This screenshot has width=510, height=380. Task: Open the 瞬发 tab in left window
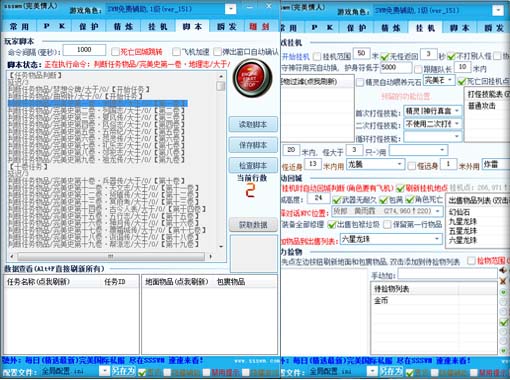pyautogui.click(x=227, y=26)
